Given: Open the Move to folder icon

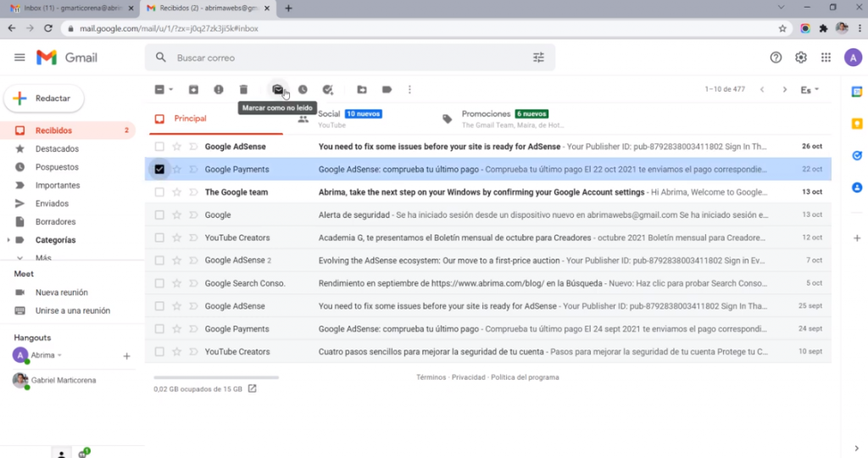Looking at the screenshot, I should [x=361, y=90].
